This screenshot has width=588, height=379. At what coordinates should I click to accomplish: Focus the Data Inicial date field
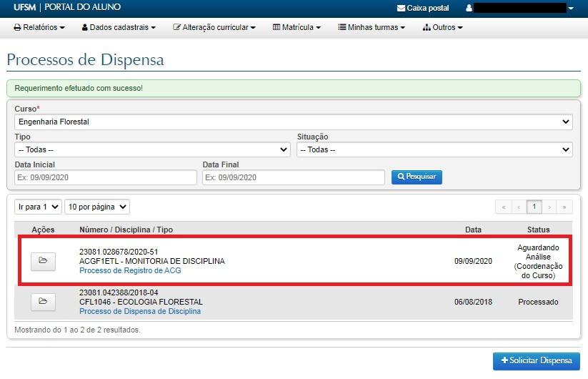[105, 177]
